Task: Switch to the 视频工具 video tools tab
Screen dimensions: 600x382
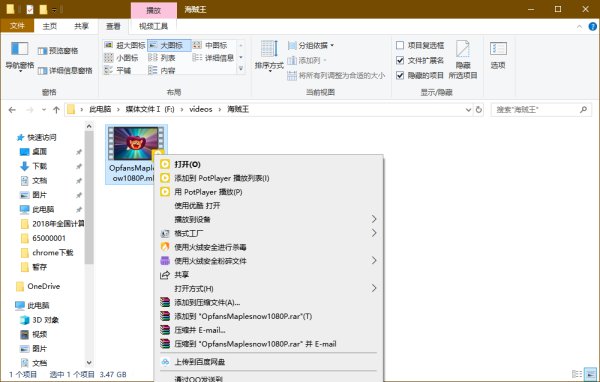Action: click(x=153, y=26)
